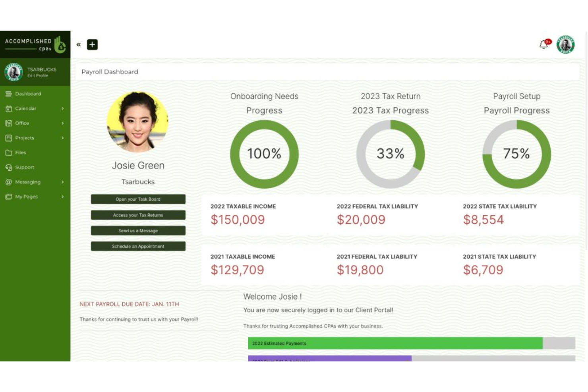Open the Tsarbucks account avatar top right
Viewport: 588px width, 392px height.
click(x=565, y=44)
